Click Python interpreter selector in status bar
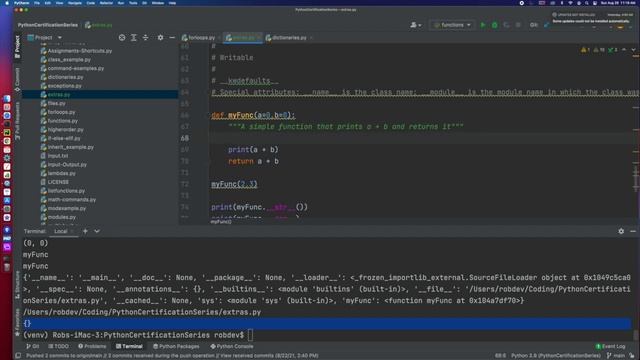Screen dimensions: 640x360 pos(555,356)
